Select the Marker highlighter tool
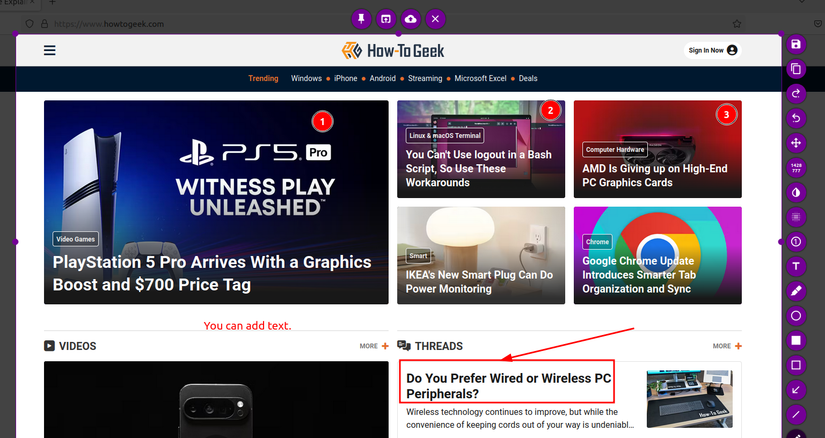Image resolution: width=825 pixels, height=438 pixels. click(x=796, y=291)
